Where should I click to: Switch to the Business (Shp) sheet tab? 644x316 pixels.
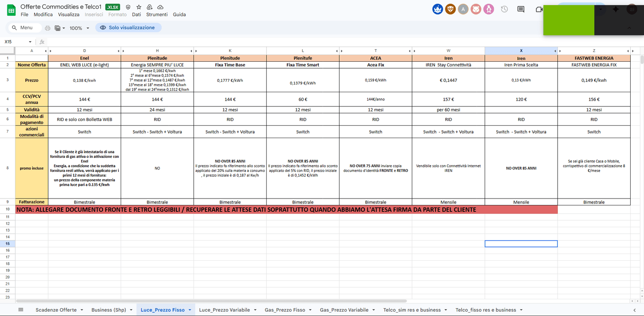(108, 310)
